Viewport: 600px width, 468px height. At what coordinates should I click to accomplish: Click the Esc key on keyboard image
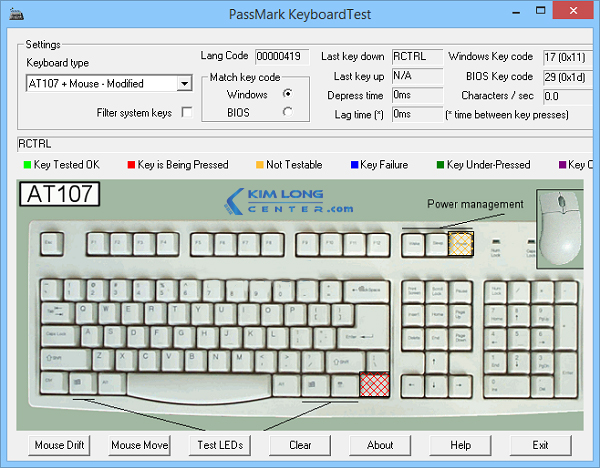52,242
